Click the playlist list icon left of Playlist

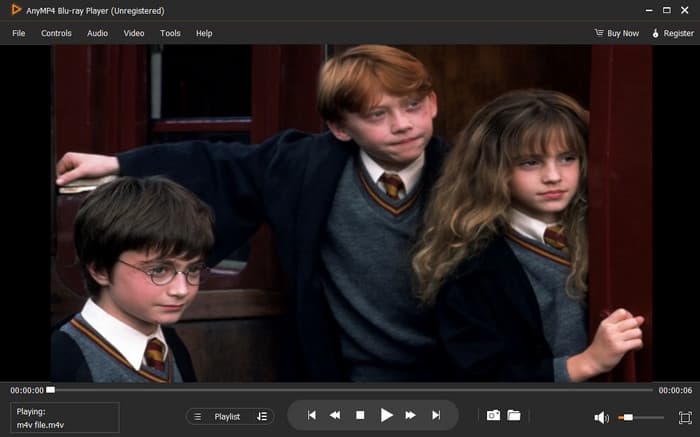coord(198,416)
